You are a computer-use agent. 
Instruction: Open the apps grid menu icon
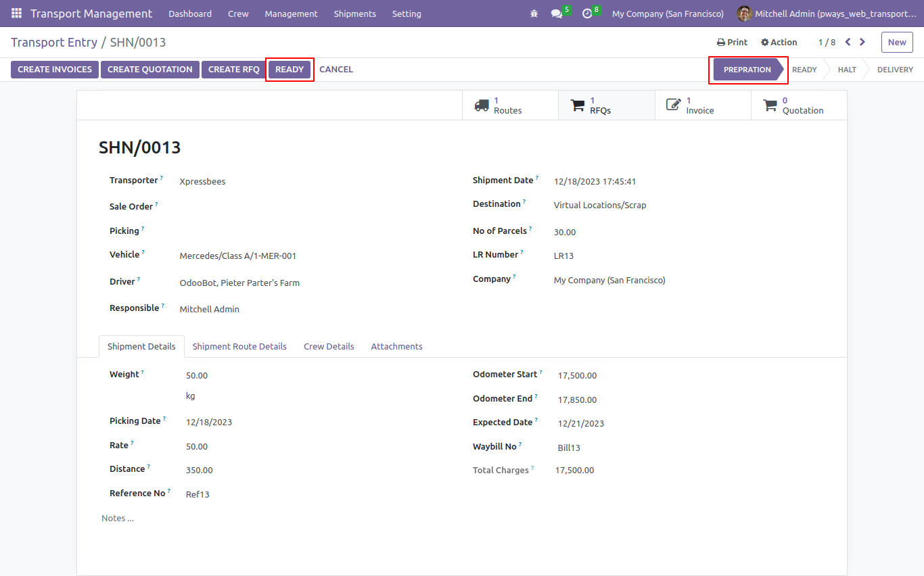(x=16, y=14)
